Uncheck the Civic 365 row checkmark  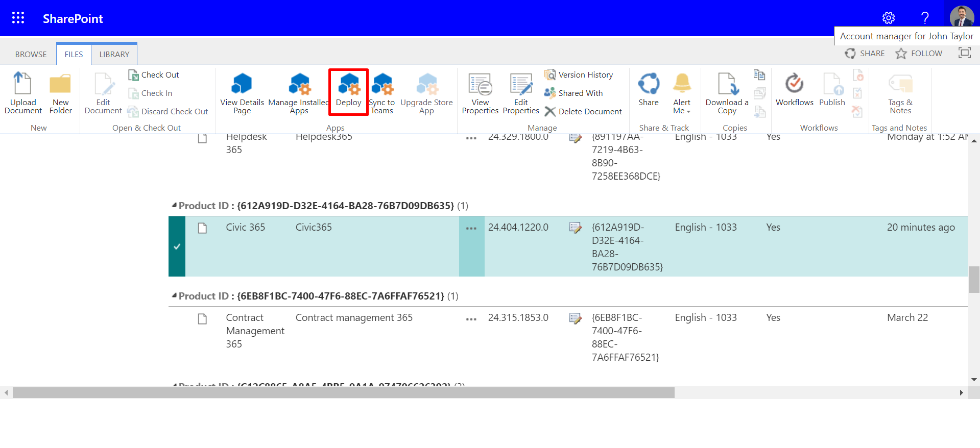click(177, 246)
